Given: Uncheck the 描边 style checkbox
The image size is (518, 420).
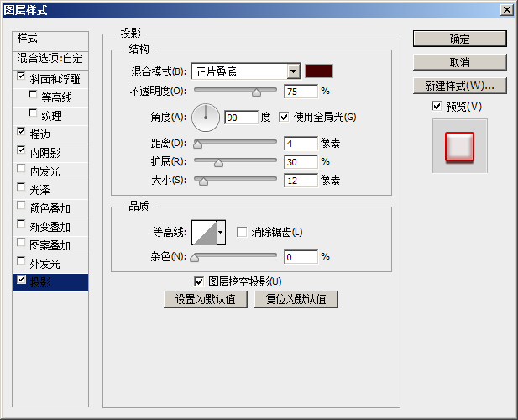Looking at the screenshot, I should [x=21, y=132].
